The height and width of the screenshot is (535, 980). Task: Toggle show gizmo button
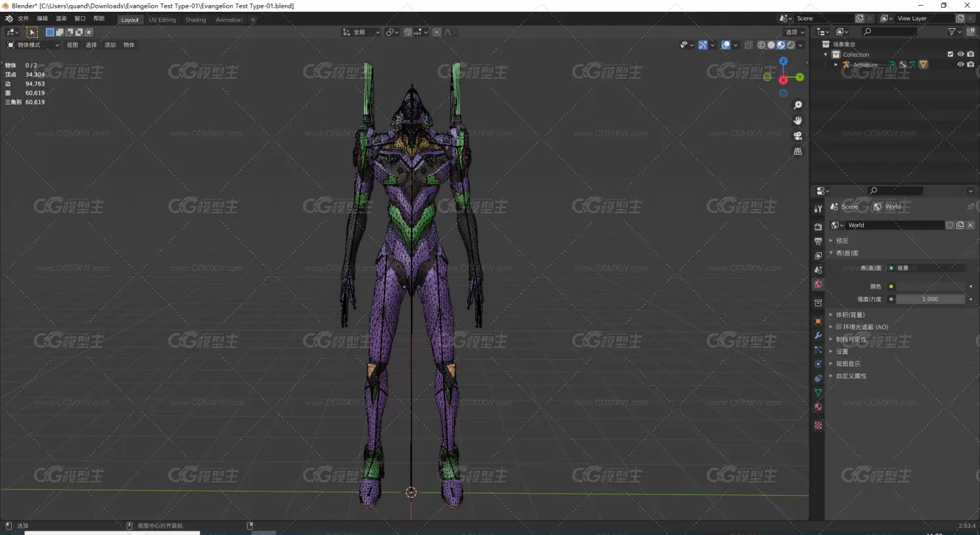point(702,45)
